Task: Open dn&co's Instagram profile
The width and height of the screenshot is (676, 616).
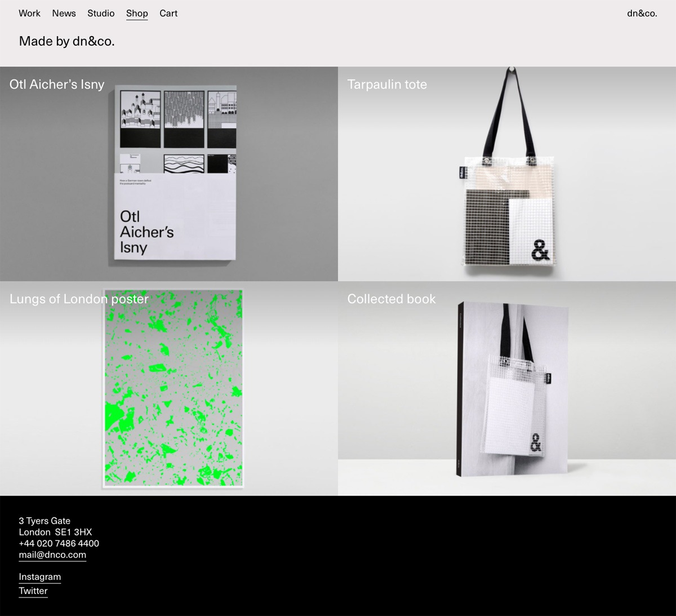Action: 39,577
